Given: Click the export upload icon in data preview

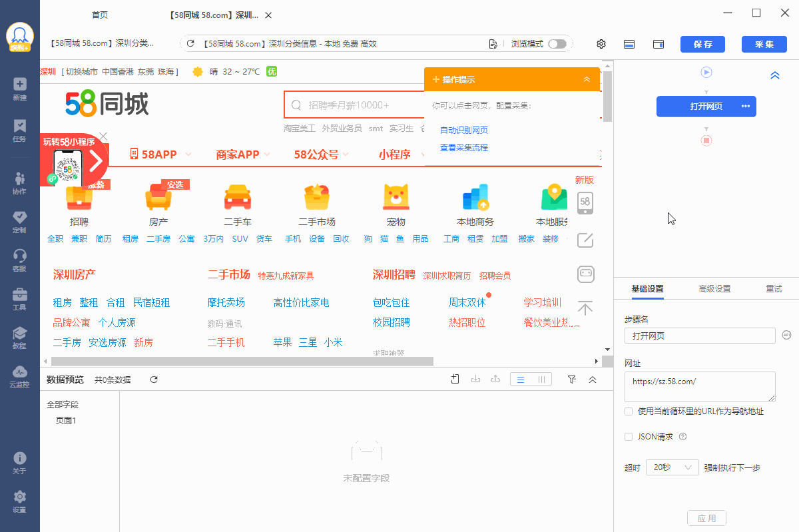Looking at the screenshot, I should coord(495,379).
